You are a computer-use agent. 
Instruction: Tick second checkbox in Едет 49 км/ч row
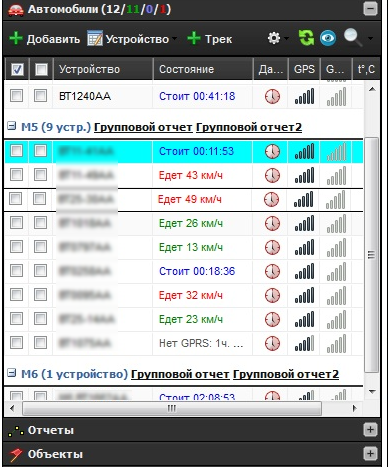(40, 199)
